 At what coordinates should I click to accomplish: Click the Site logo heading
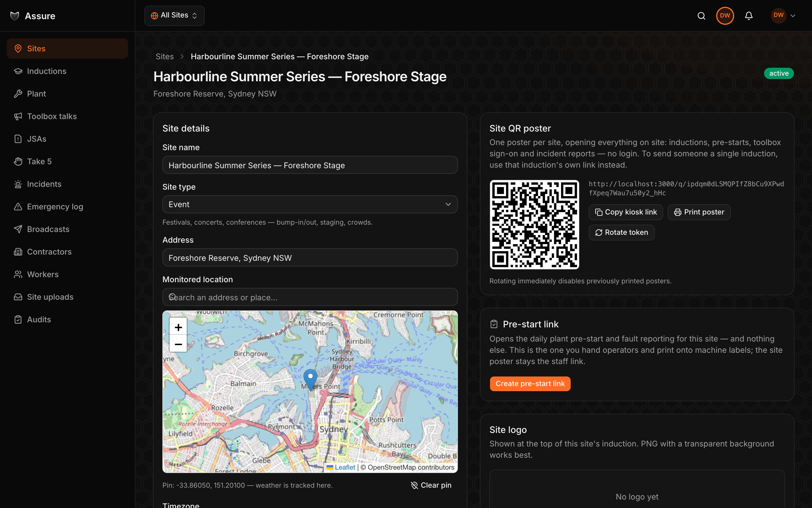pyautogui.click(x=508, y=430)
